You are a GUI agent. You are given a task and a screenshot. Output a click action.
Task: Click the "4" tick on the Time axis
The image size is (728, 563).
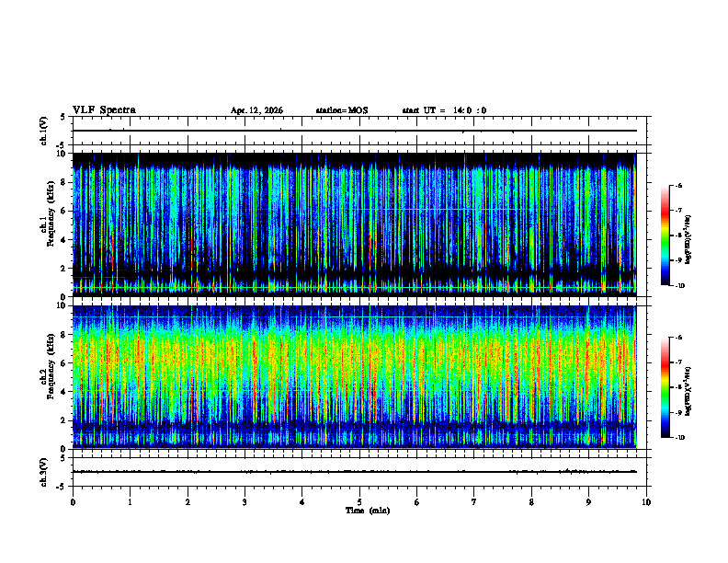(x=302, y=502)
